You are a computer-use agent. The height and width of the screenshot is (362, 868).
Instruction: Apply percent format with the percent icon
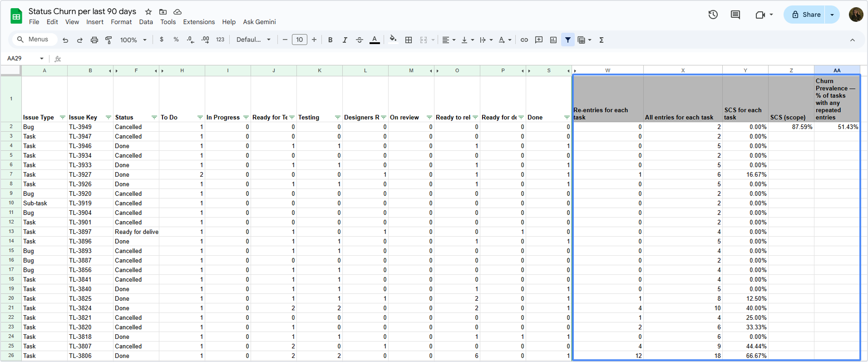coord(176,40)
